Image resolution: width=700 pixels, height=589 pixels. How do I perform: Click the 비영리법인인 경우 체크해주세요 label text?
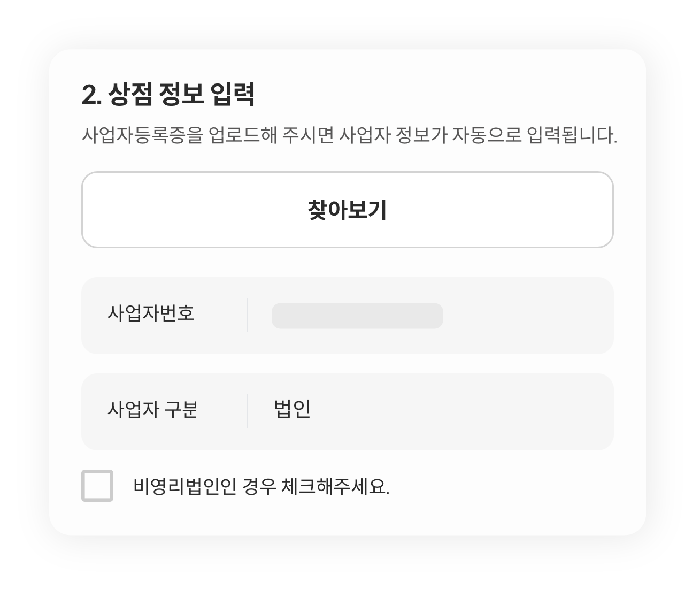[261, 486]
